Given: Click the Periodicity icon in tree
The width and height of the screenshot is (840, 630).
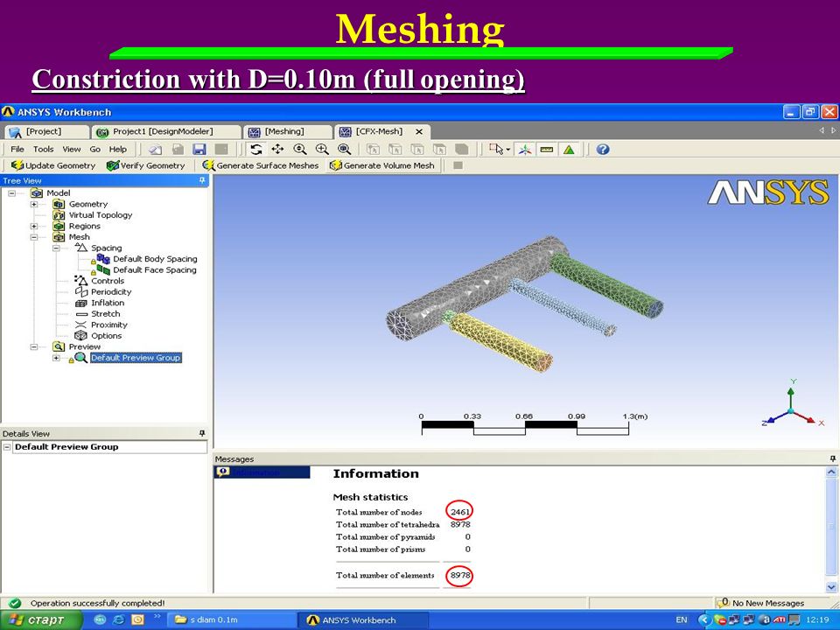Looking at the screenshot, I should coord(80,292).
